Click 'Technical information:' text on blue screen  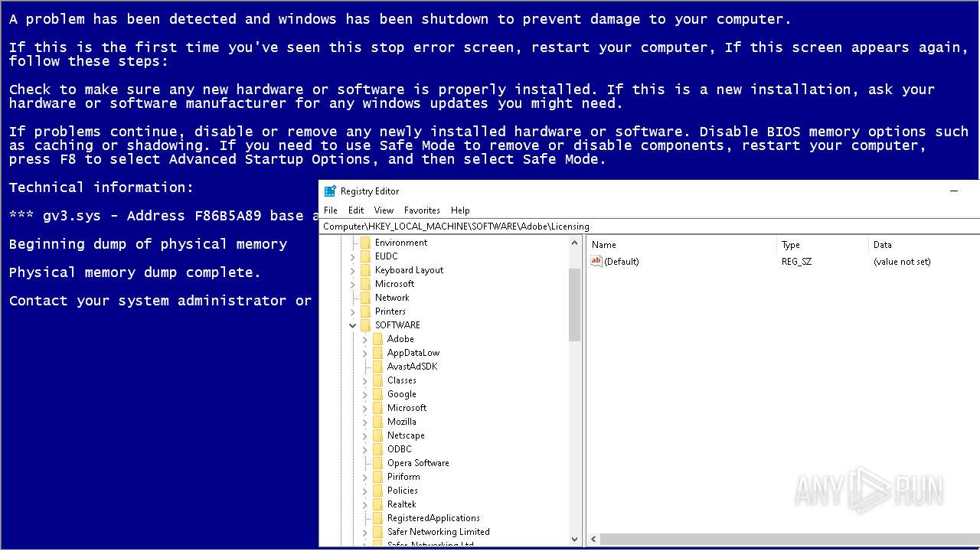click(x=101, y=187)
